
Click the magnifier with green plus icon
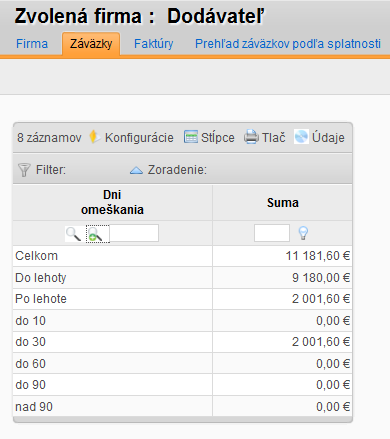(x=95, y=234)
